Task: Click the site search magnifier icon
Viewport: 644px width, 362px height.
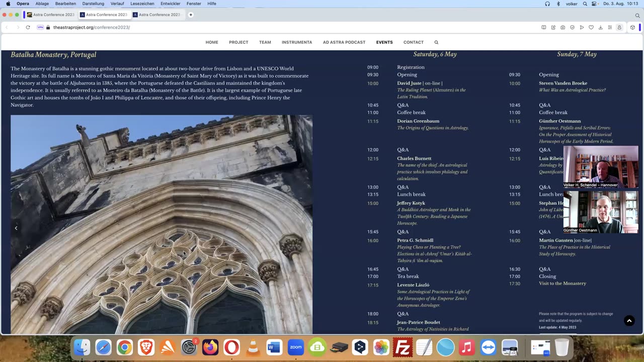Action: (436, 42)
